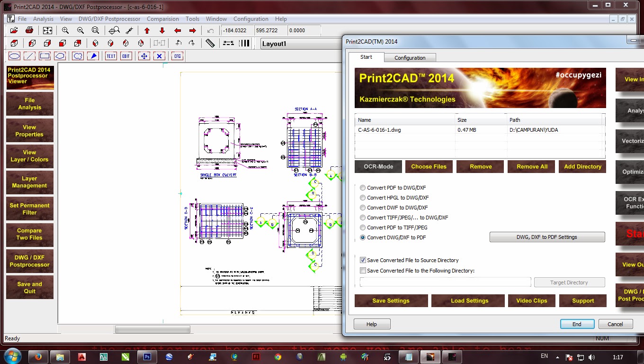The height and width of the screenshot is (364, 644).
Task: Click the Chrome icon in the taskbar
Action: point(277,357)
